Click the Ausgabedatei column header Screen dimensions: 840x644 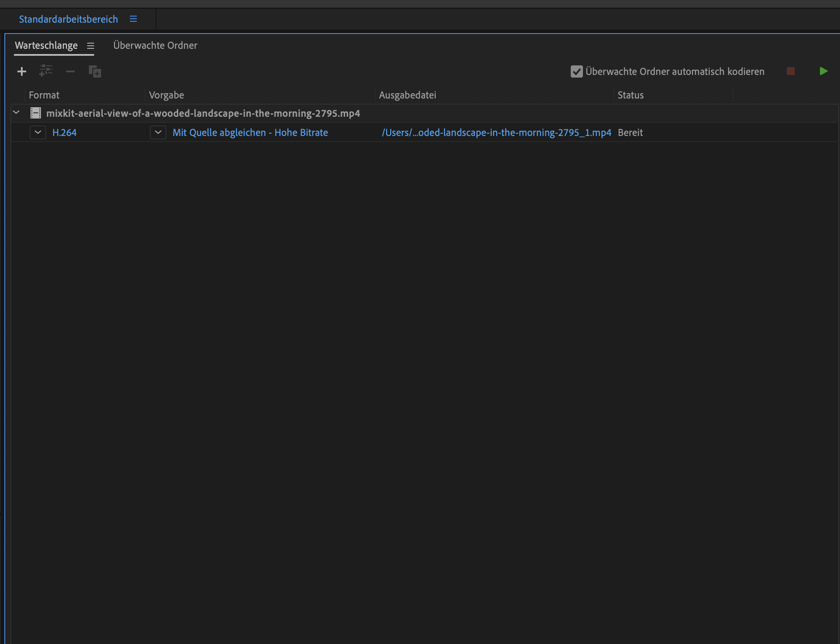[407, 95]
